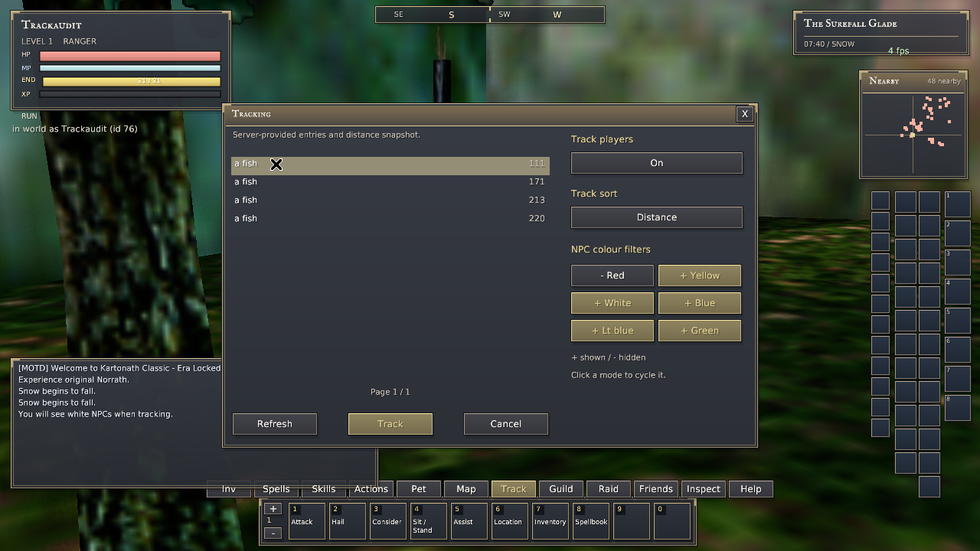This screenshot has height=551, width=980.
Task: Click the Location hotbar slot 6
Action: 510,521
